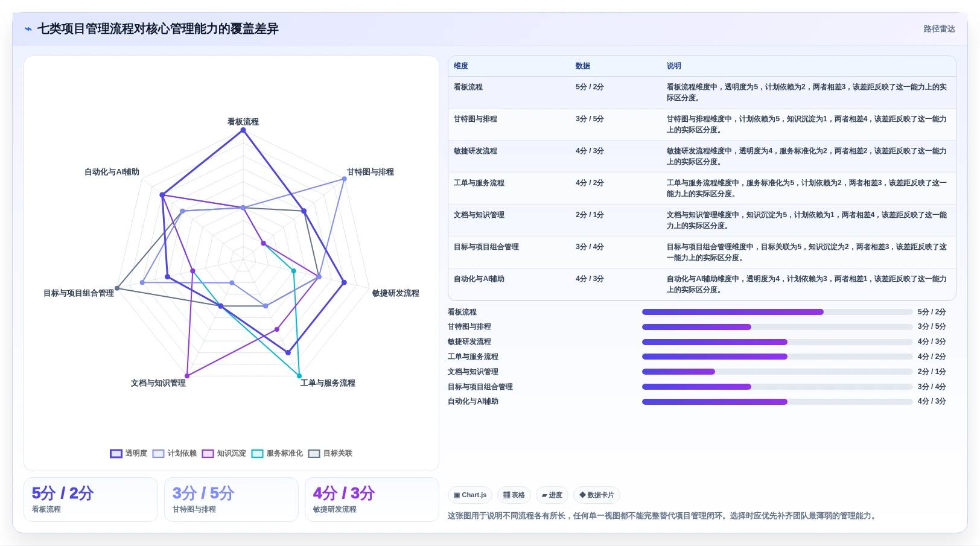Image resolution: width=980 pixels, height=546 pixels.
Task: Click the 路径雷达 label in header
Action: tap(939, 29)
